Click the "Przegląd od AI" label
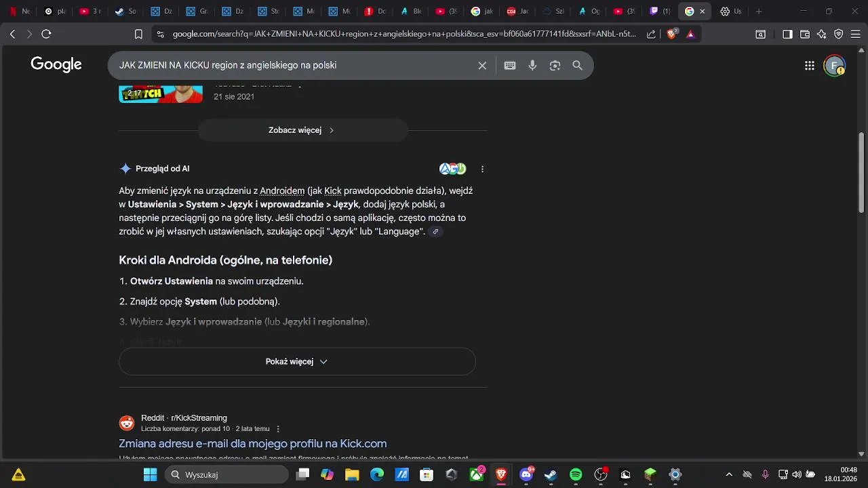Viewport: 868px width, 488px height. [163, 169]
